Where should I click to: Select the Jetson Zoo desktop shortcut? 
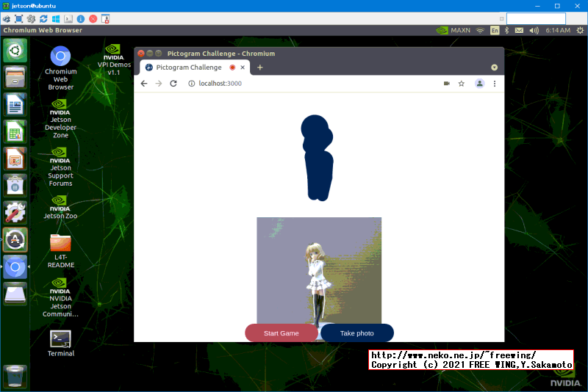tap(60, 207)
